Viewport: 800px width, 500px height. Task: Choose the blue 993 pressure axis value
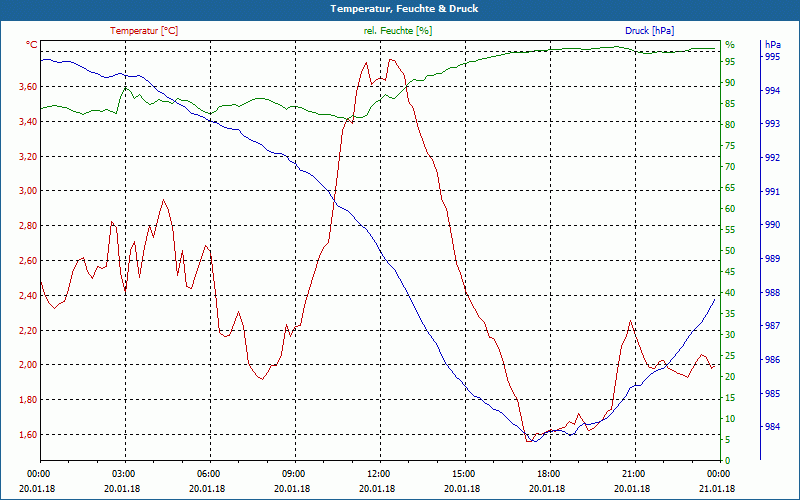[772, 124]
